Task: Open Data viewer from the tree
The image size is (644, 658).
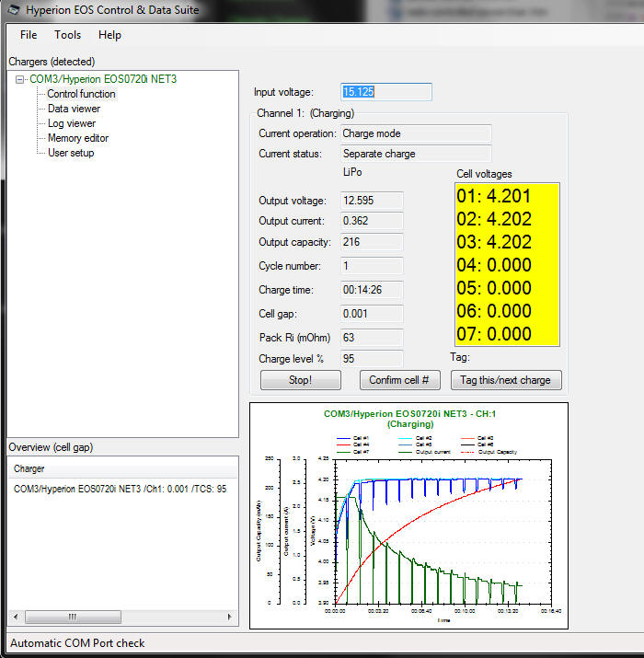Action: tap(74, 109)
